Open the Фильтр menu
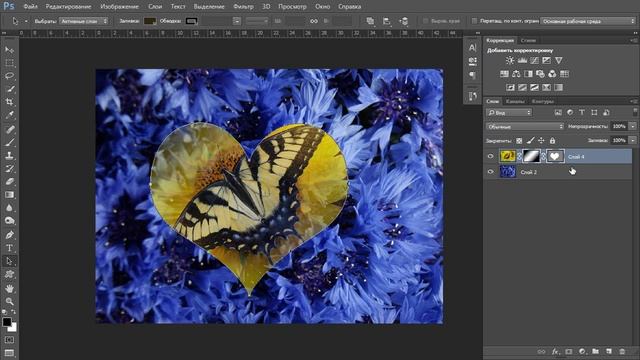 pos(243,7)
